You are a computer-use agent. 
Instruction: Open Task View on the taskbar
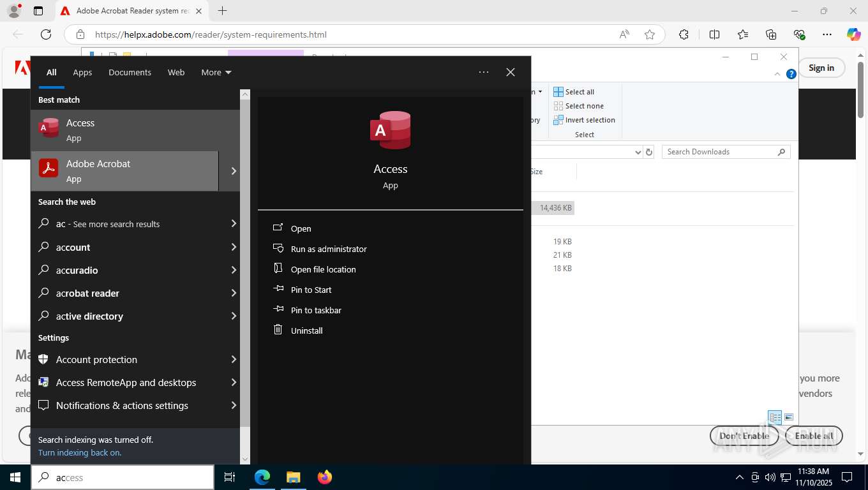coord(230,477)
